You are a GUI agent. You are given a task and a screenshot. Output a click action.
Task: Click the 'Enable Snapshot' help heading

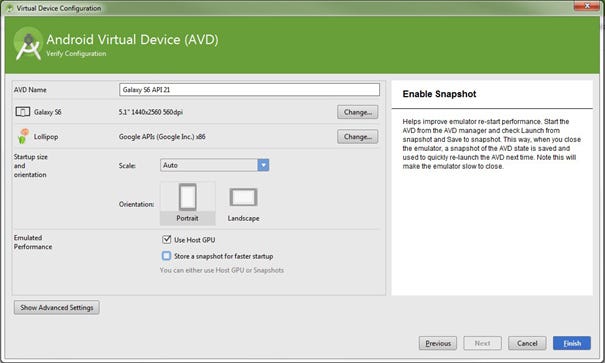click(439, 94)
